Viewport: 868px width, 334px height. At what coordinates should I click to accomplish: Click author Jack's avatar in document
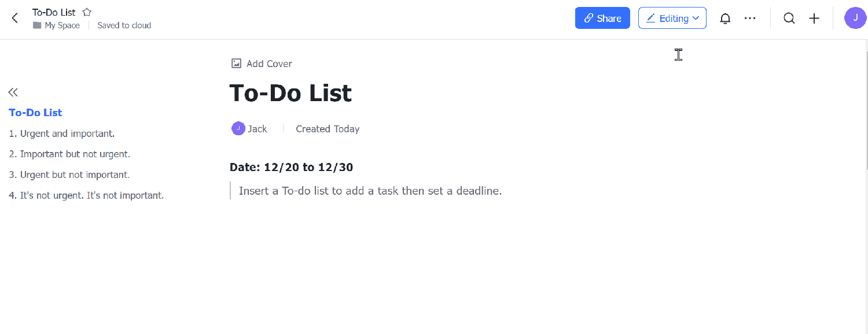click(238, 129)
